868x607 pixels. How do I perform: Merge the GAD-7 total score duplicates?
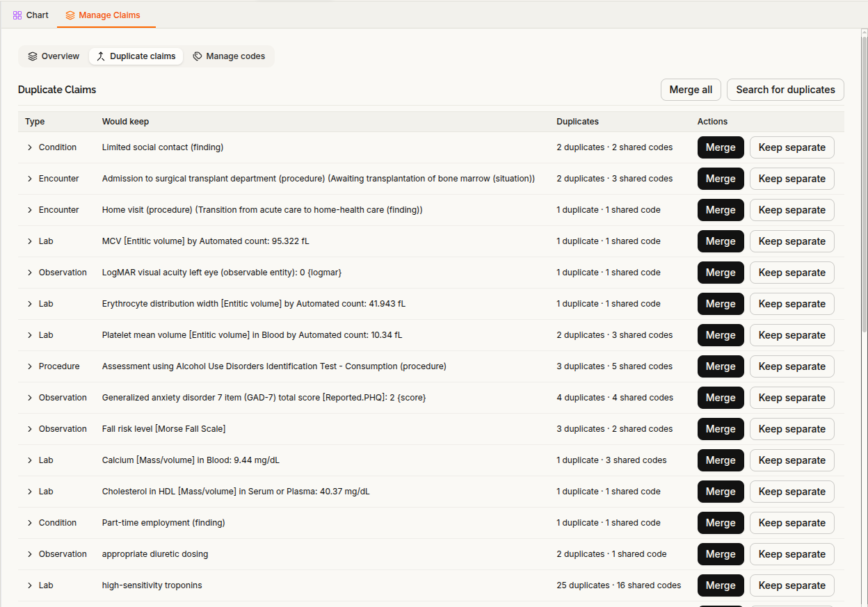[721, 398]
